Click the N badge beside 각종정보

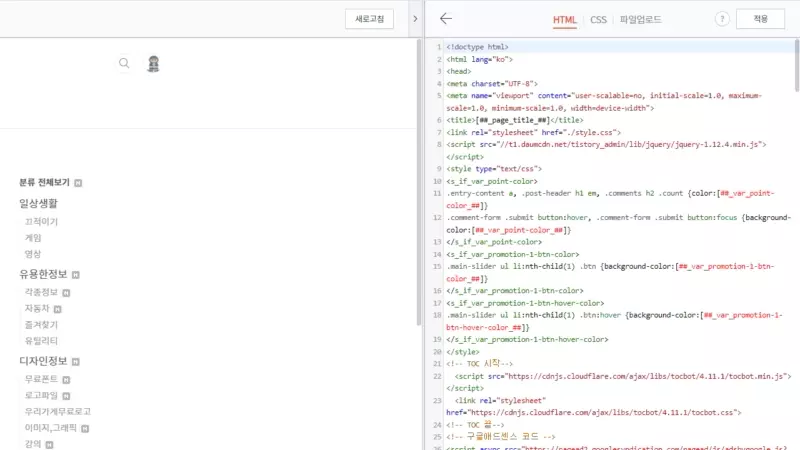point(66,293)
